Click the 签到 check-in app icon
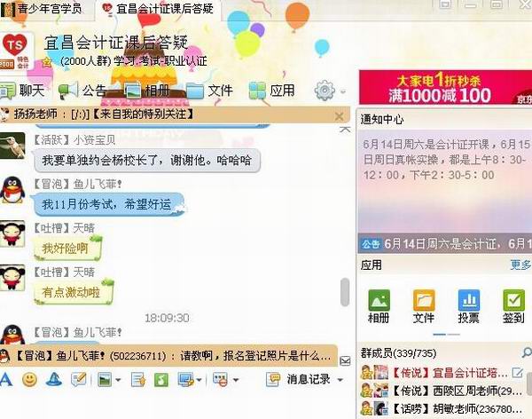532x419 pixels. (513, 306)
